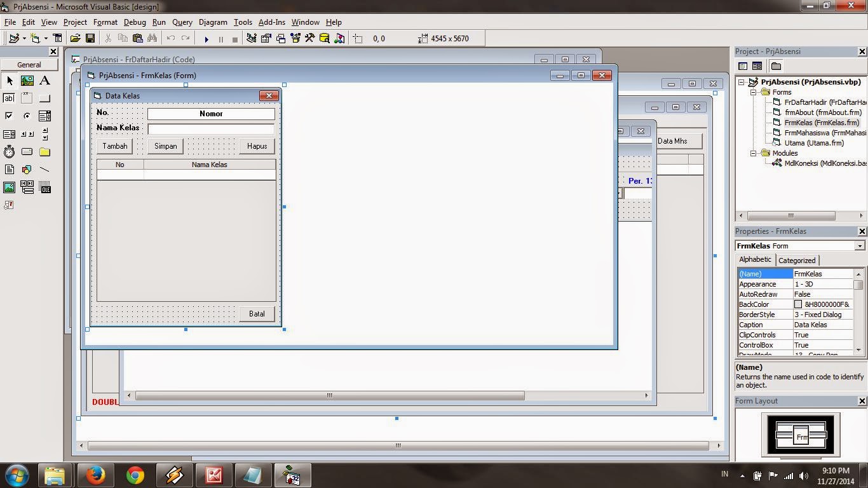
Task: Click the Tambah button on the form
Action: 115,146
